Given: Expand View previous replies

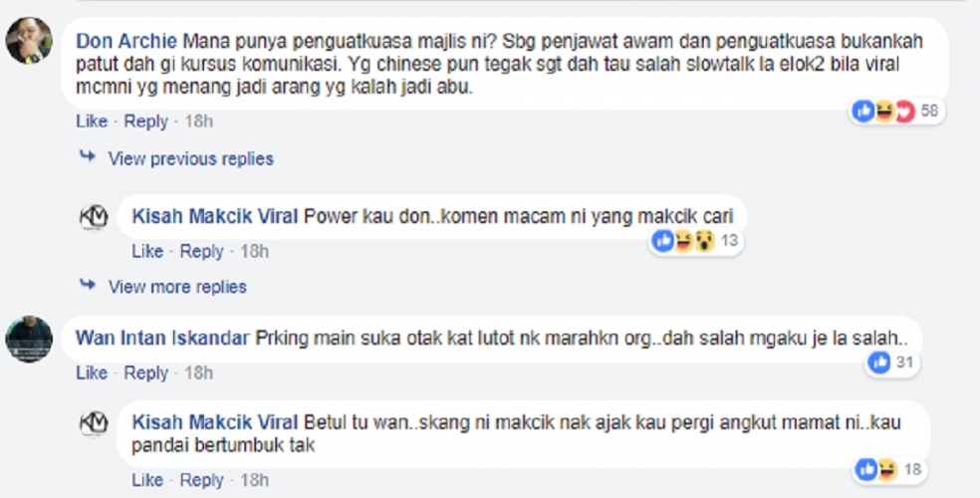Looking at the screenshot, I should point(190,158).
